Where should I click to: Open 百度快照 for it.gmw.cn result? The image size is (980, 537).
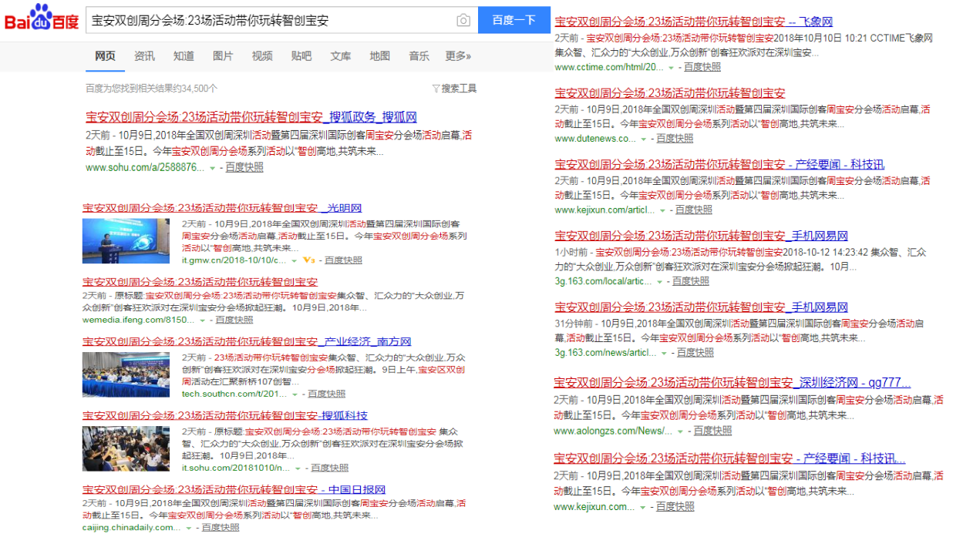point(343,260)
